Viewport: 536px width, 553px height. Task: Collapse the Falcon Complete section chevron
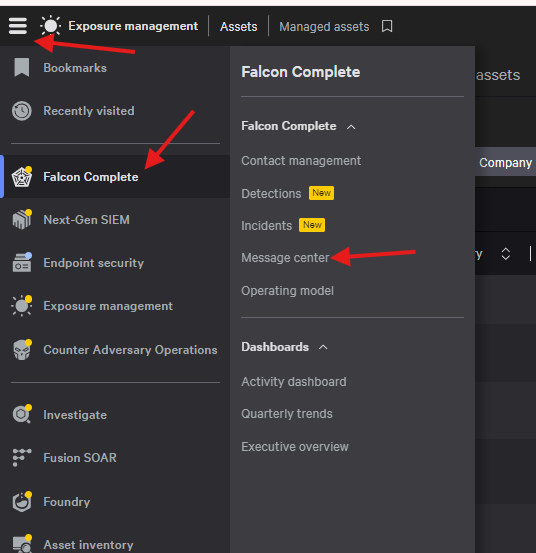coord(351,127)
